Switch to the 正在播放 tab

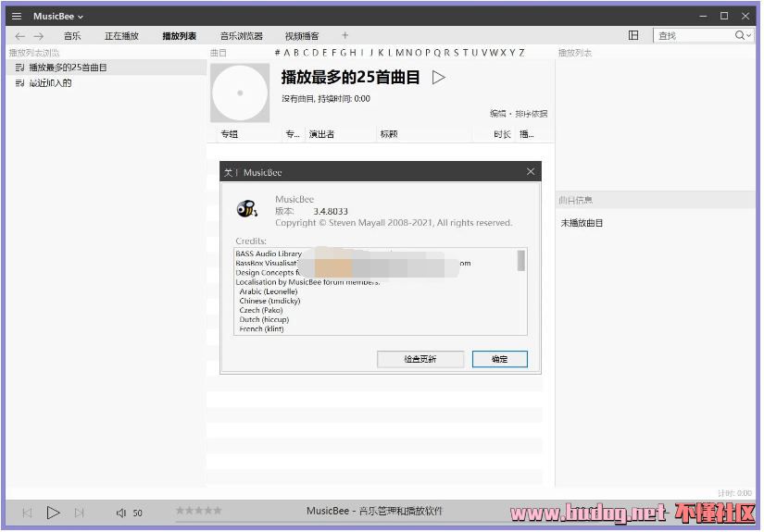(x=122, y=36)
